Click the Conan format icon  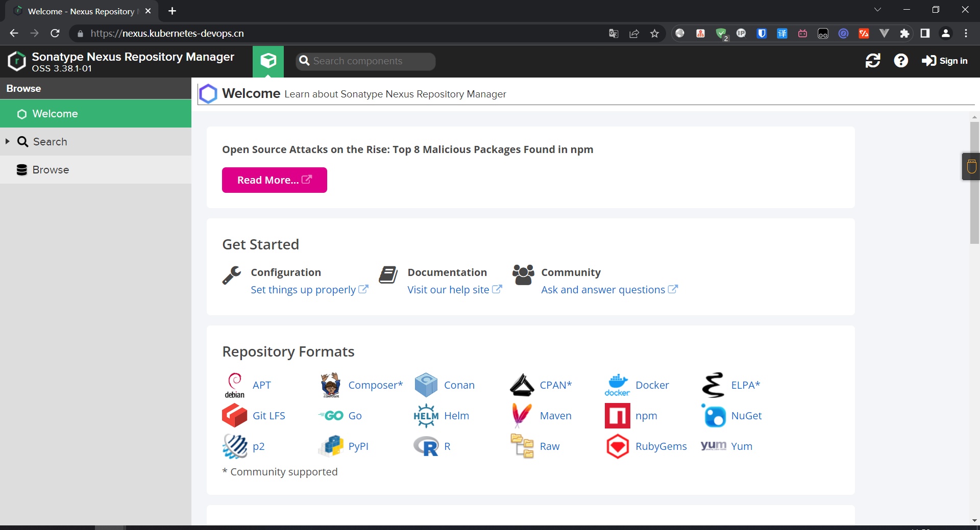(426, 385)
